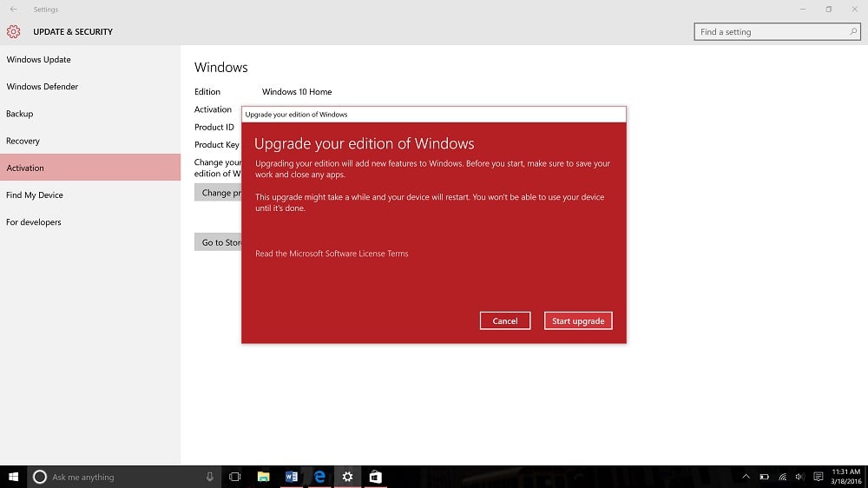
Task: Minimize the Settings window
Action: pyautogui.click(x=803, y=9)
